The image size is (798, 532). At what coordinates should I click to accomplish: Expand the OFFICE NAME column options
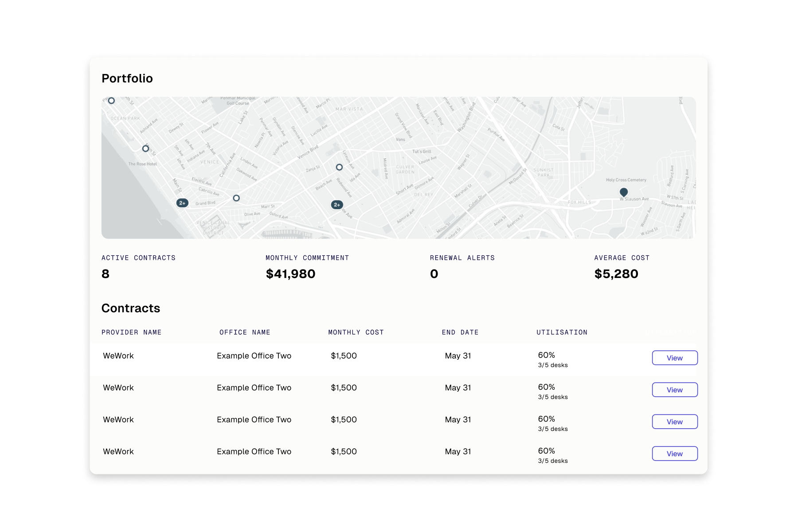point(245,332)
